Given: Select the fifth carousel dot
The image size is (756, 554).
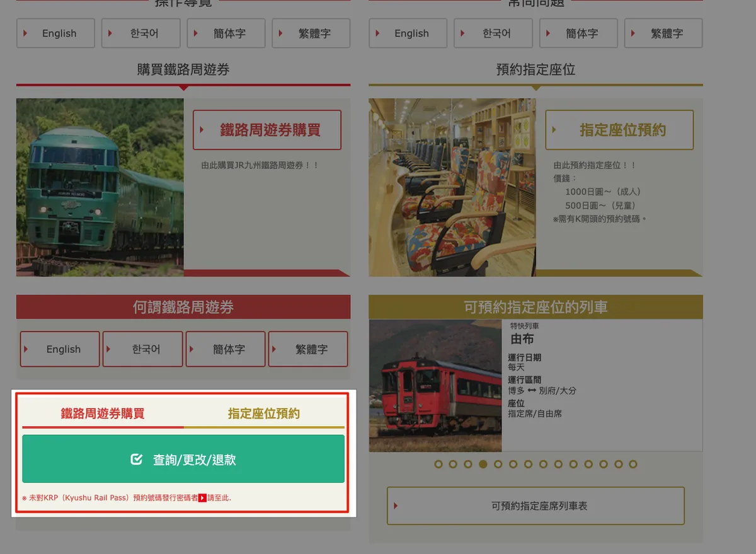Looking at the screenshot, I should point(498,465).
